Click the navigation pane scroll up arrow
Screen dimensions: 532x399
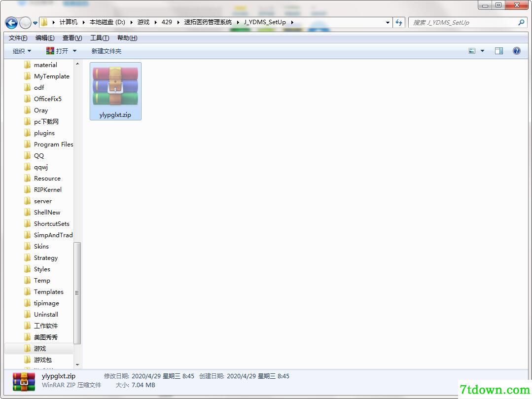[77, 64]
